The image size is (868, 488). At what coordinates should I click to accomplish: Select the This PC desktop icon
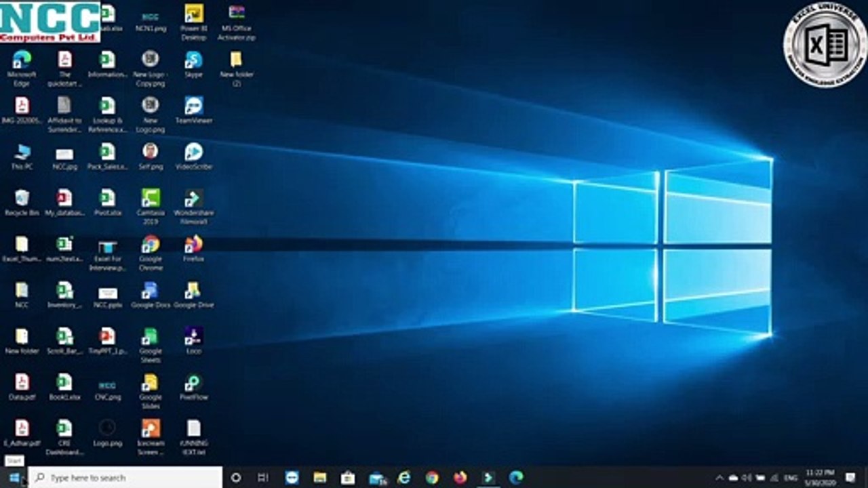pos(22,157)
